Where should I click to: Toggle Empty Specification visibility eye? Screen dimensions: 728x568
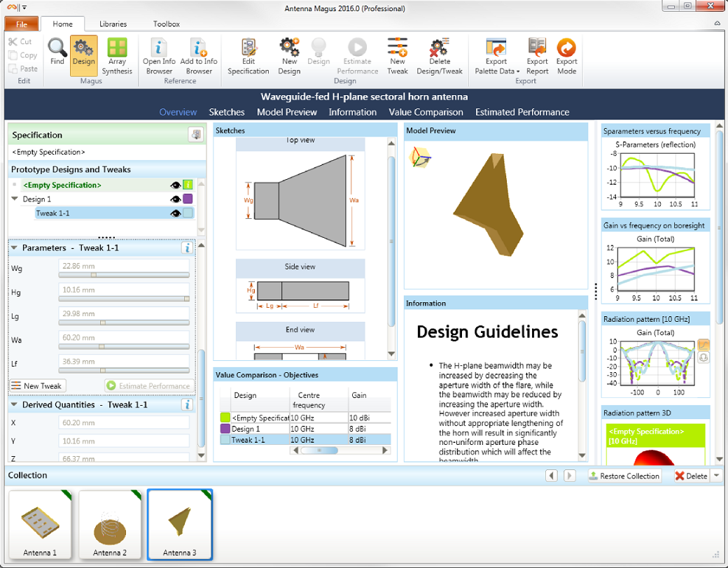(176, 185)
